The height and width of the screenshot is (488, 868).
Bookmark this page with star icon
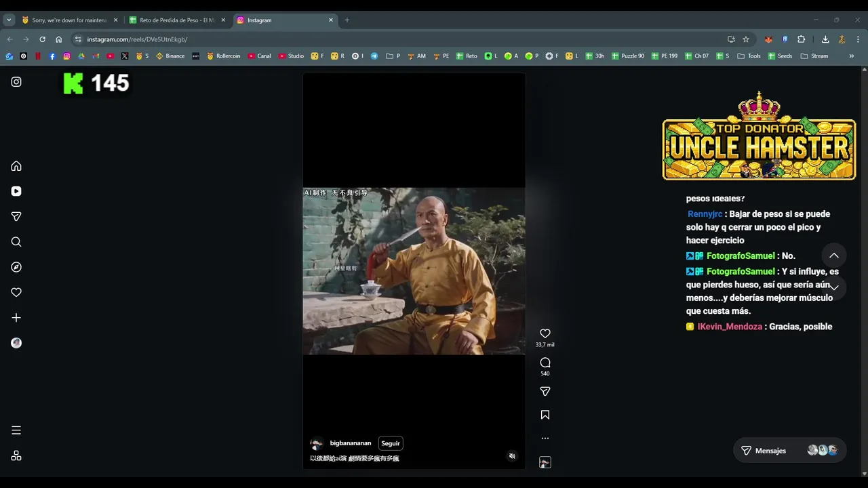pyautogui.click(x=746, y=39)
